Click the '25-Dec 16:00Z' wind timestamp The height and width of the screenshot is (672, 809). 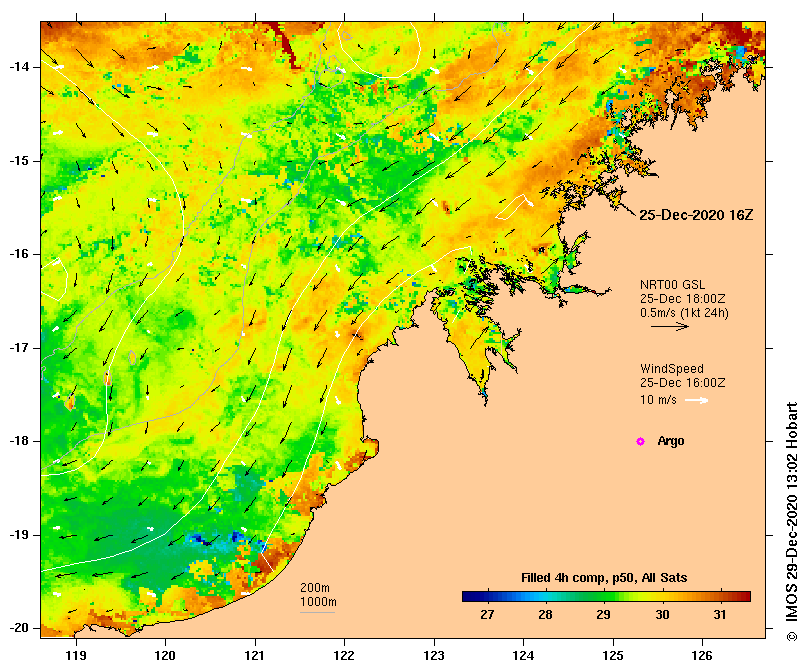(x=683, y=383)
